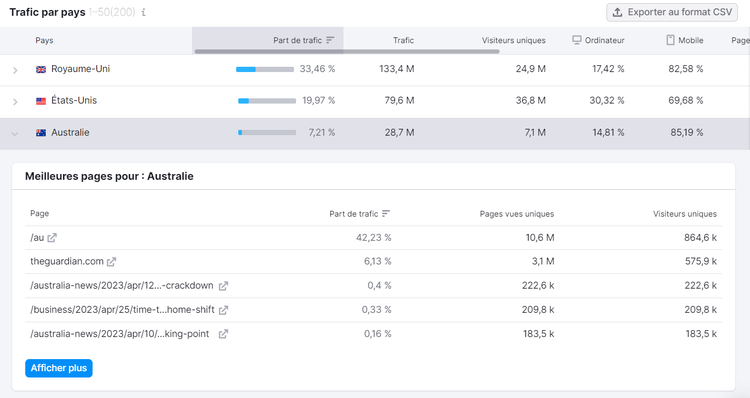Viewport: 750px width, 398px height.
Task: Click the États-Unis traffic share bar
Action: (267, 101)
